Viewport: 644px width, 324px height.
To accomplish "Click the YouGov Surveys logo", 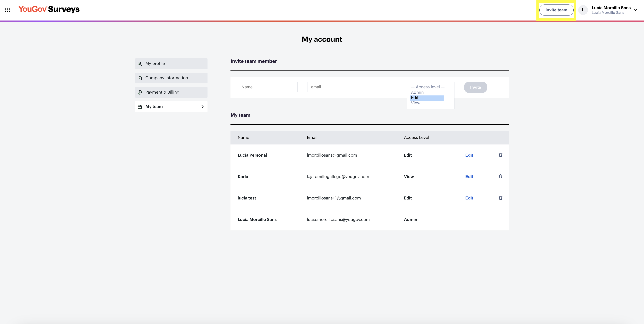I will pyautogui.click(x=49, y=9).
